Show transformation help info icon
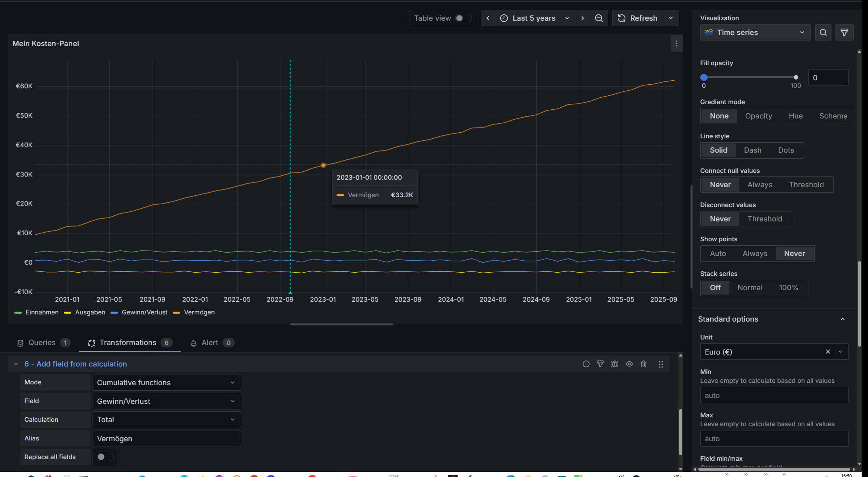 coord(586,364)
